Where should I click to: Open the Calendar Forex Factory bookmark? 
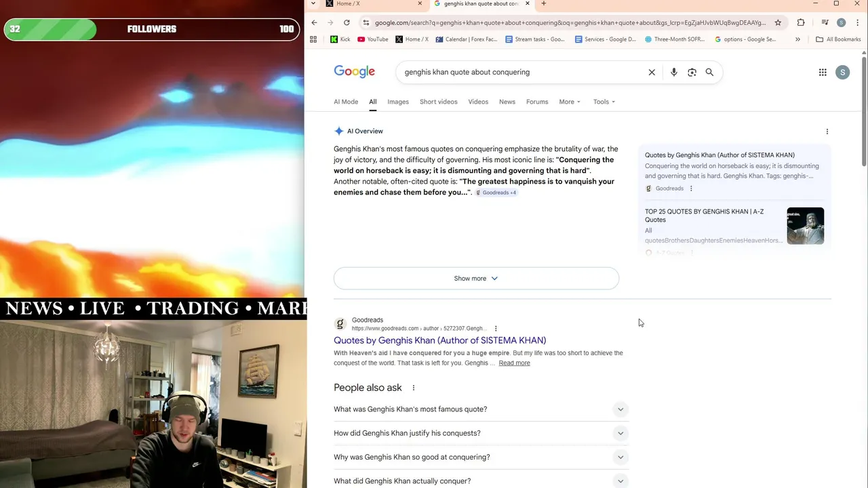coord(467,39)
